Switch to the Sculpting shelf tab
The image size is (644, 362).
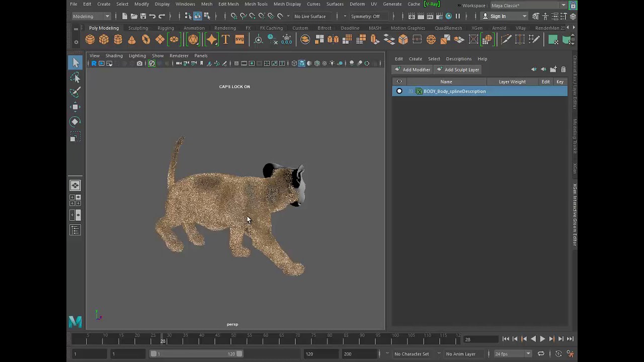[138, 28]
